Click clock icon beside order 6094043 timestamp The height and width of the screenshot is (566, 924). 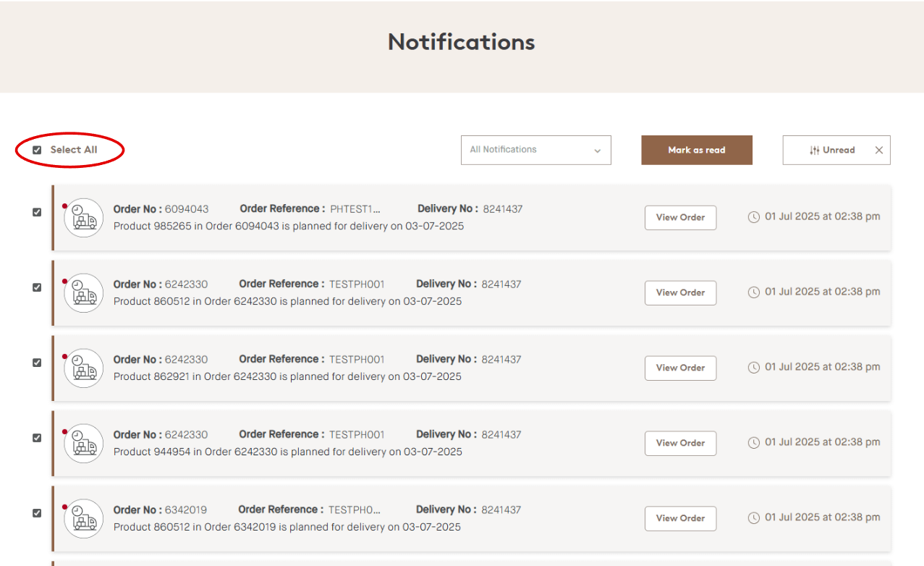point(754,217)
